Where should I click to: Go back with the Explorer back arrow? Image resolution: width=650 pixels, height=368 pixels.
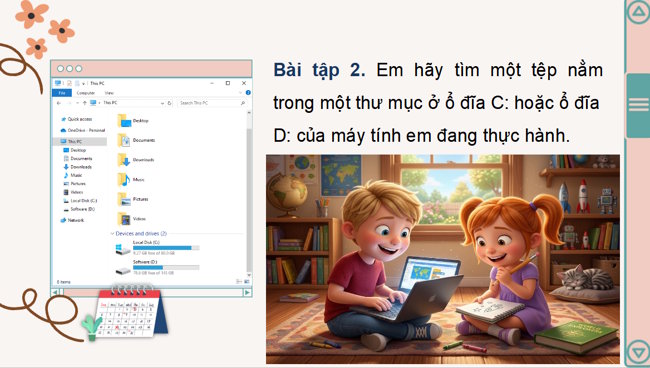click(59, 103)
